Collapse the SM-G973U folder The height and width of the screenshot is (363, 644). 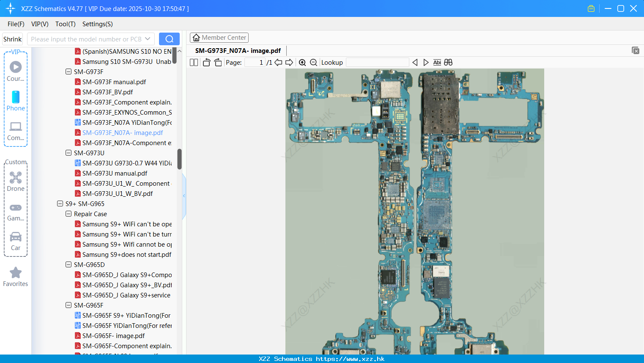point(69,153)
